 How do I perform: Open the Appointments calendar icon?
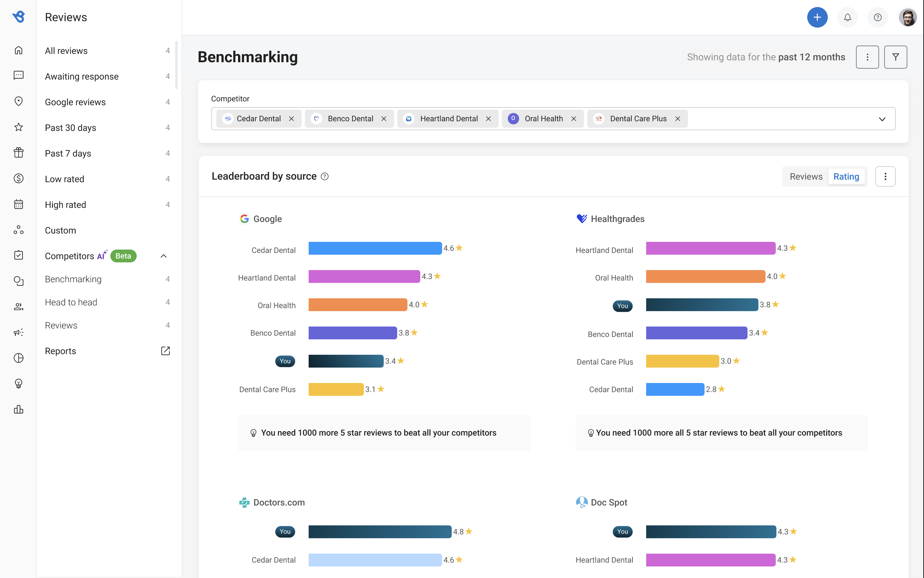18,204
